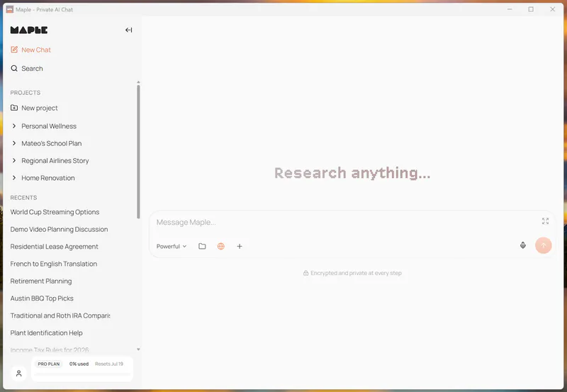Click the sidebar scroll up arrow
This screenshot has height=392, width=567.
tap(138, 82)
